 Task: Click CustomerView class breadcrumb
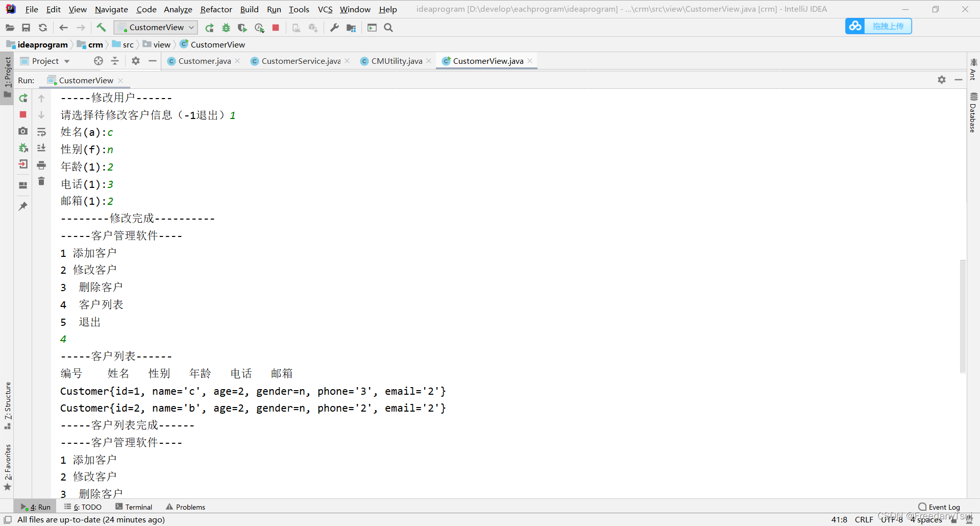[212, 44]
